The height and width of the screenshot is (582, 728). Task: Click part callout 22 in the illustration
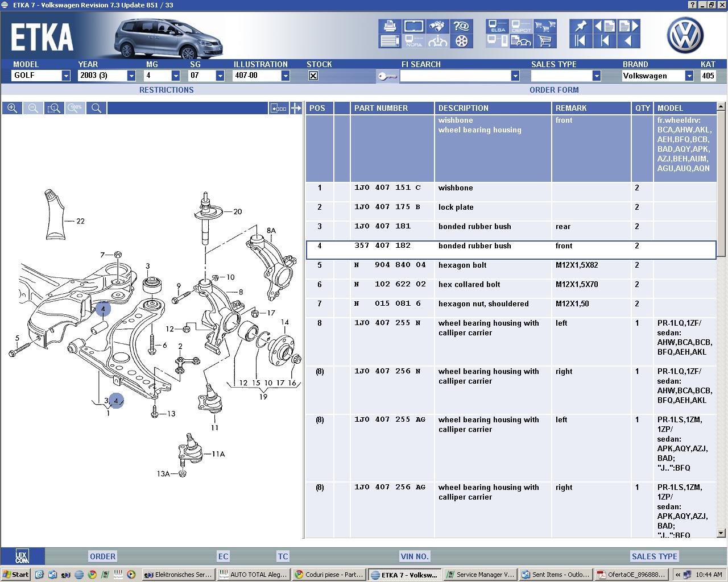click(80, 221)
